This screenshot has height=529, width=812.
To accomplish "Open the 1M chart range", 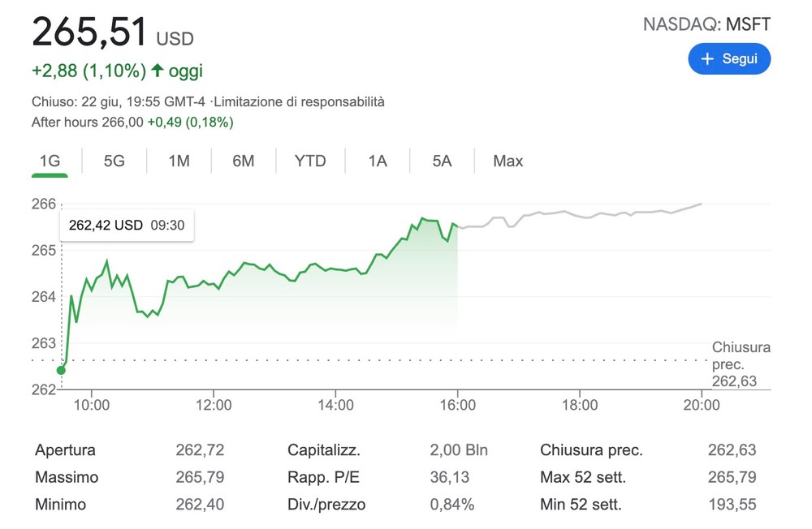I will (x=179, y=161).
